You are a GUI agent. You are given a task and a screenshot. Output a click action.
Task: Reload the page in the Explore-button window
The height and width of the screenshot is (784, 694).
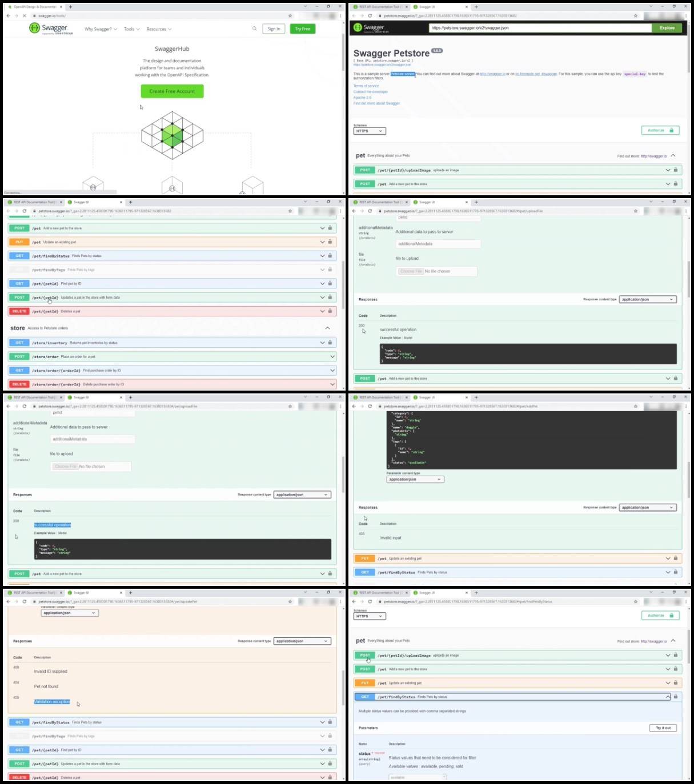(370, 15)
